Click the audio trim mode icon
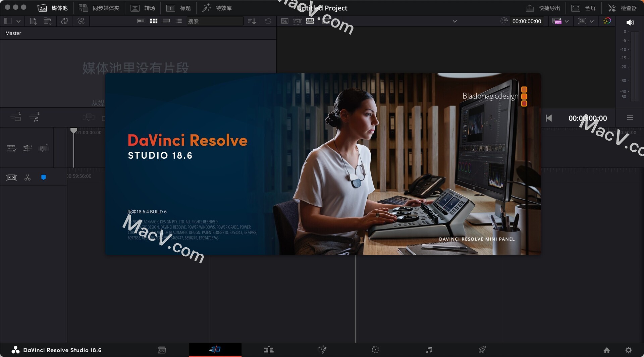The height and width of the screenshot is (357, 644). point(44,148)
